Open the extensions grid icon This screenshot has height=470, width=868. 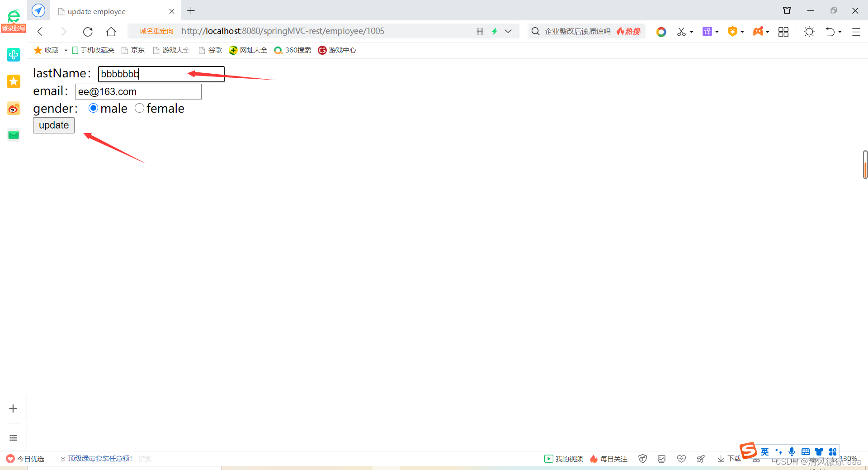783,32
